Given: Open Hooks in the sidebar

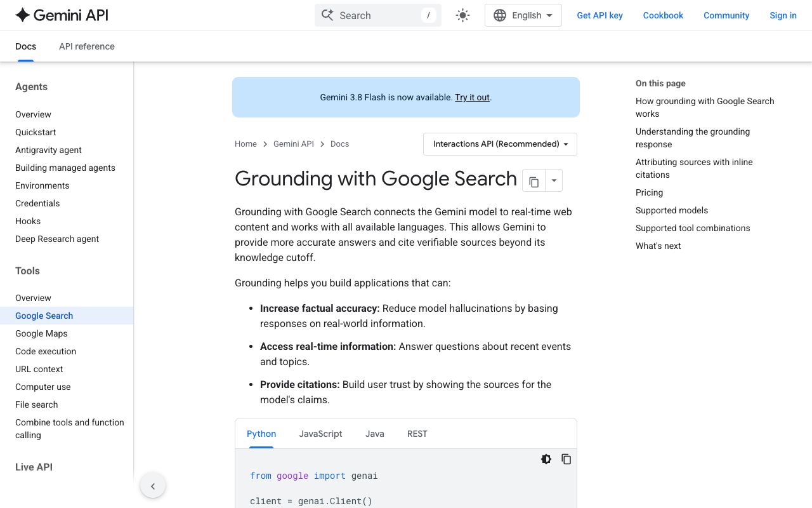Looking at the screenshot, I should (x=28, y=221).
